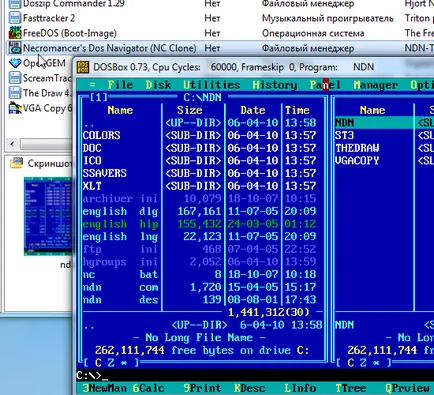Click the left panel drive selector [ C Z * ]
This screenshot has width=434, height=395.
[111, 363]
